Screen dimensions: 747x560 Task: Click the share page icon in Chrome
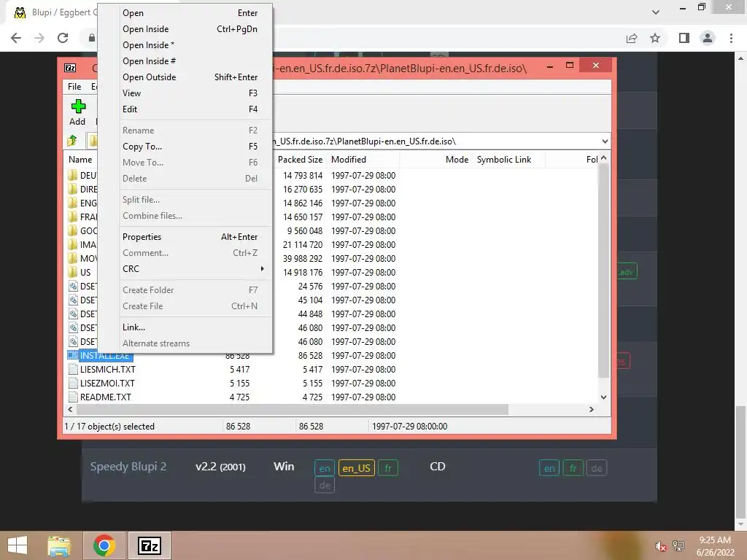pos(632,38)
